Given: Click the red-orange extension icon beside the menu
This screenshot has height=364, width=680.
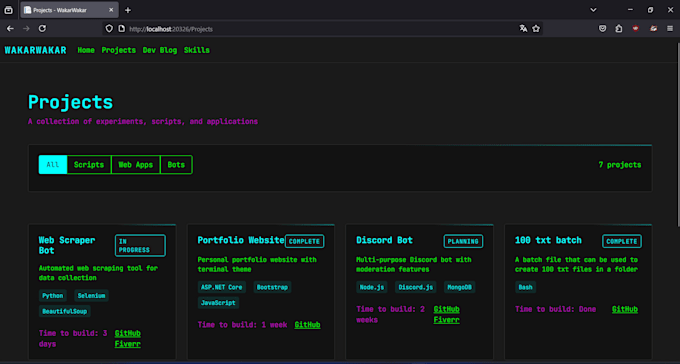Looking at the screenshot, I should (653, 29).
